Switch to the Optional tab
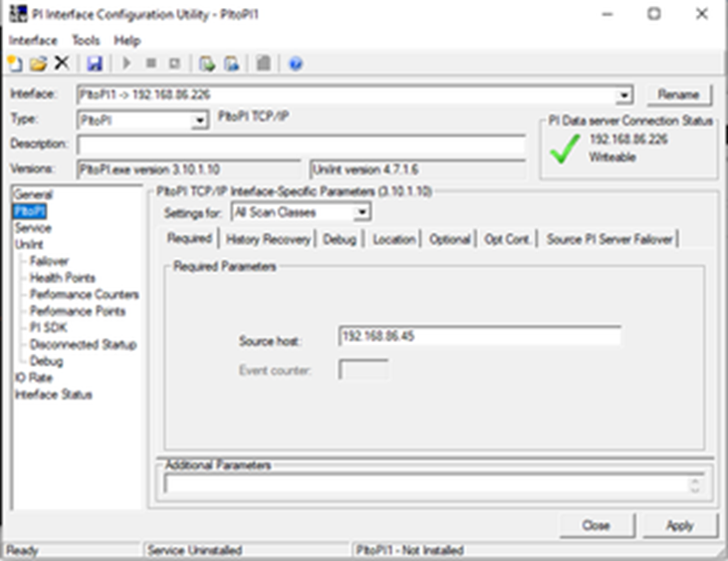Viewport: 728px width, 561px height. [x=449, y=239]
